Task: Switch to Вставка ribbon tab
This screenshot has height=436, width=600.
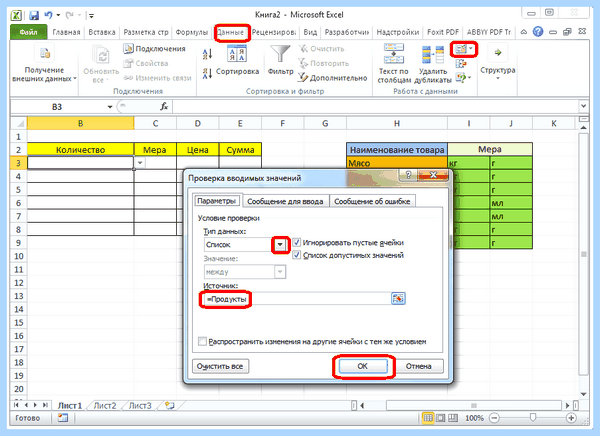Action: (102, 32)
